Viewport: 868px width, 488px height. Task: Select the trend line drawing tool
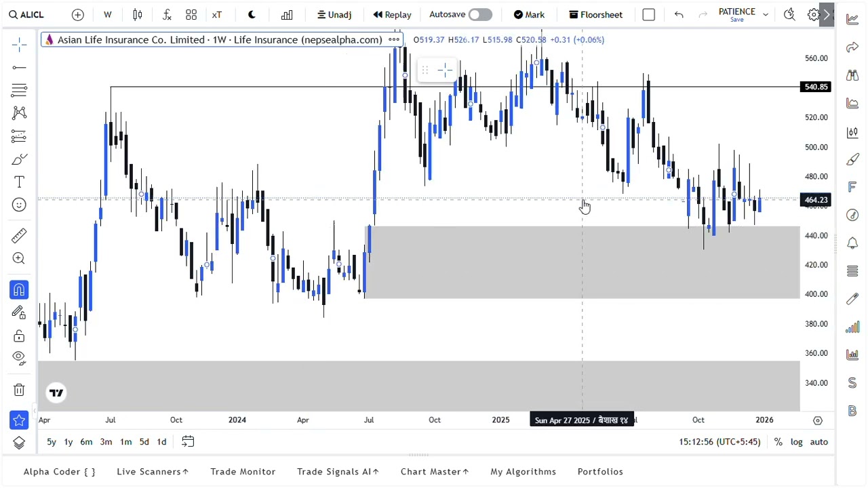click(x=19, y=67)
